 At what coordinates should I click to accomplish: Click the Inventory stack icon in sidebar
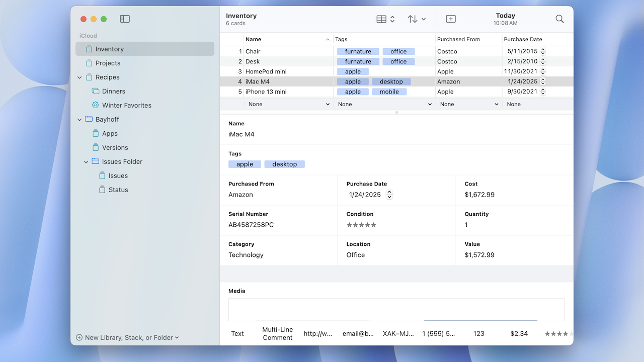89,49
